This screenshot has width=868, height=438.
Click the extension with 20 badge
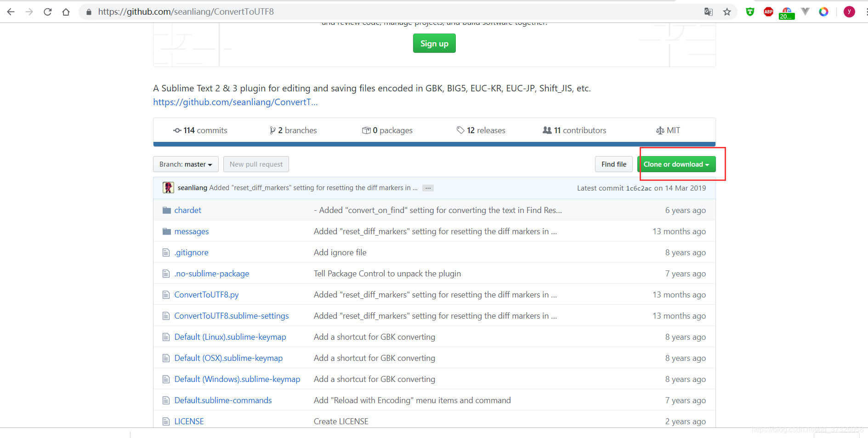pyautogui.click(x=787, y=13)
